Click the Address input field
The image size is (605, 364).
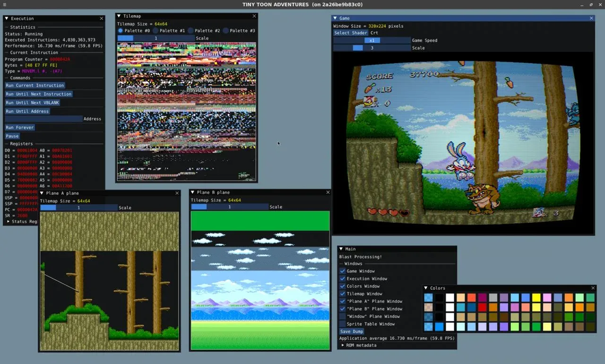tap(43, 119)
